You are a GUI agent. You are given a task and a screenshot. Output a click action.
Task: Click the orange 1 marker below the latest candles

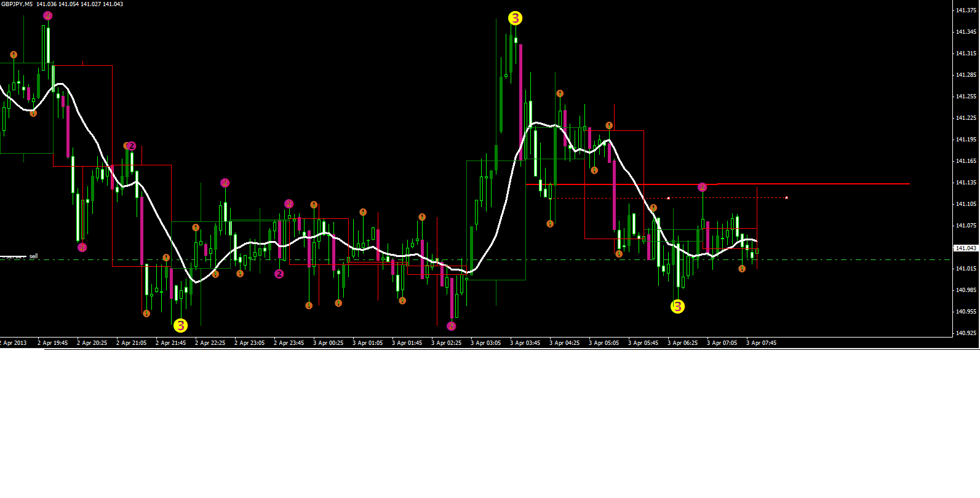pos(742,269)
